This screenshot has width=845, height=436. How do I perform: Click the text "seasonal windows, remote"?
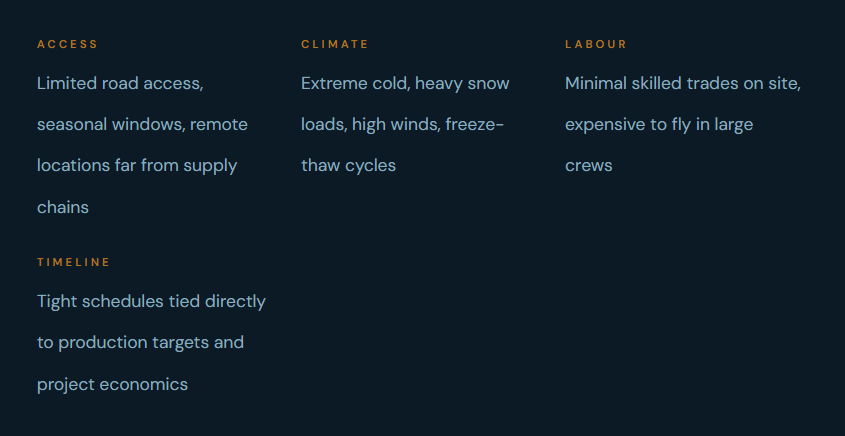(x=142, y=124)
